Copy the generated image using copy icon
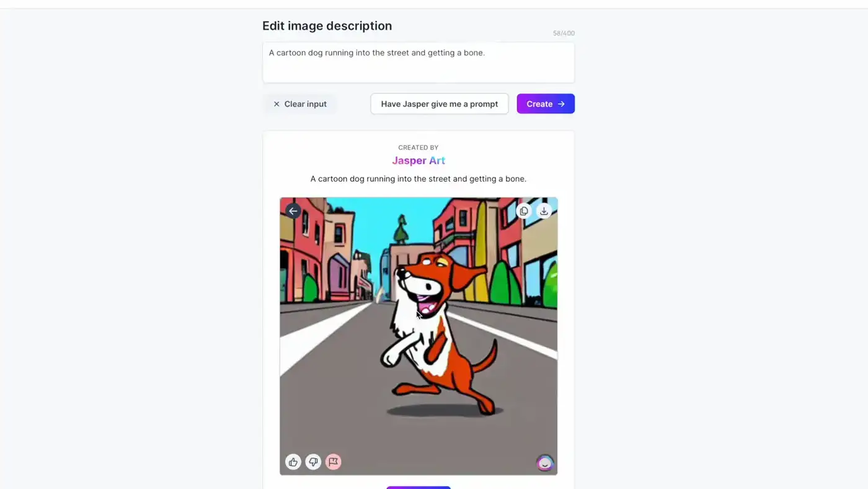 524,211
